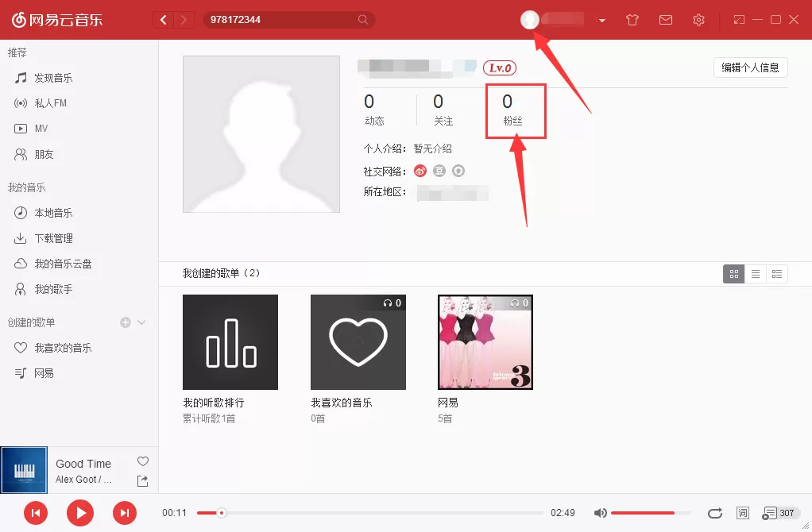Open the skin (T-shirt) icon
This screenshot has width=812, height=532.
click(x=632, y=20)
